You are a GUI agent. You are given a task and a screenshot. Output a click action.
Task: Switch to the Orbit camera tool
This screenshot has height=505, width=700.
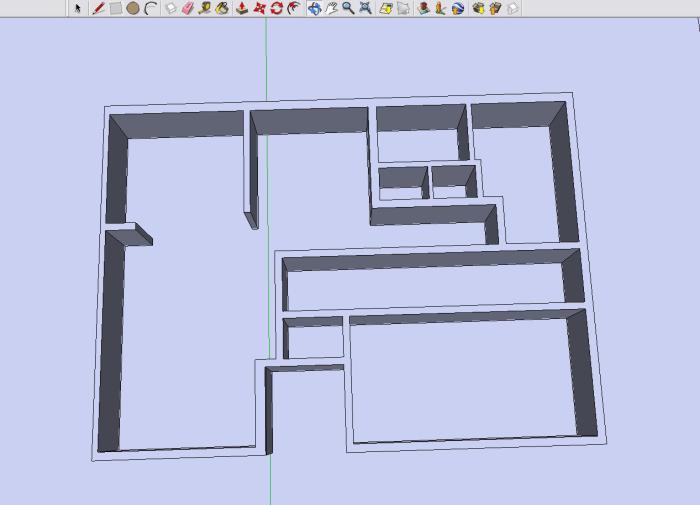click(314, 8)
